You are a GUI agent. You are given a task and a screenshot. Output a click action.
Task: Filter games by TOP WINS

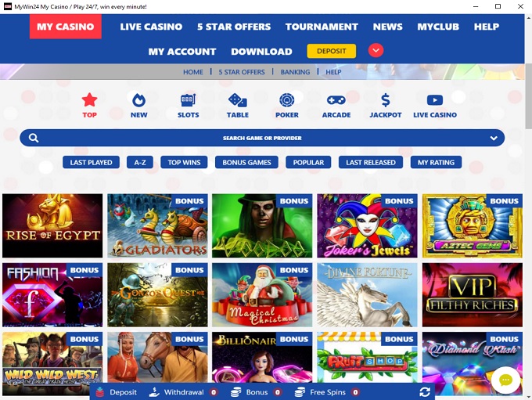[x=184, y=162]
